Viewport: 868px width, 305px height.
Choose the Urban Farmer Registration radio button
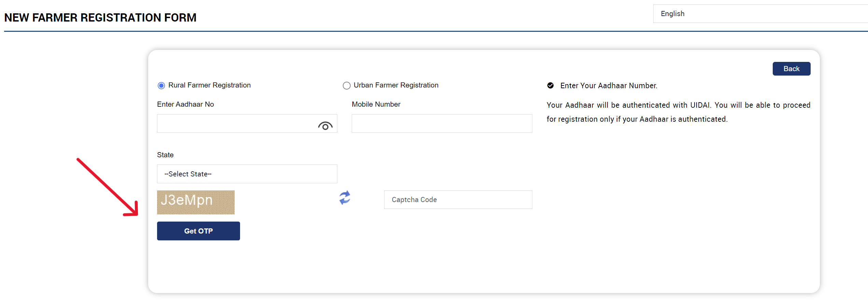[346, 85]
